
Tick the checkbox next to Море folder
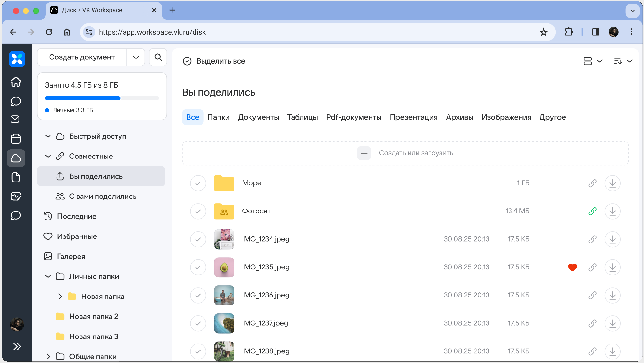(x=198, y=183)
